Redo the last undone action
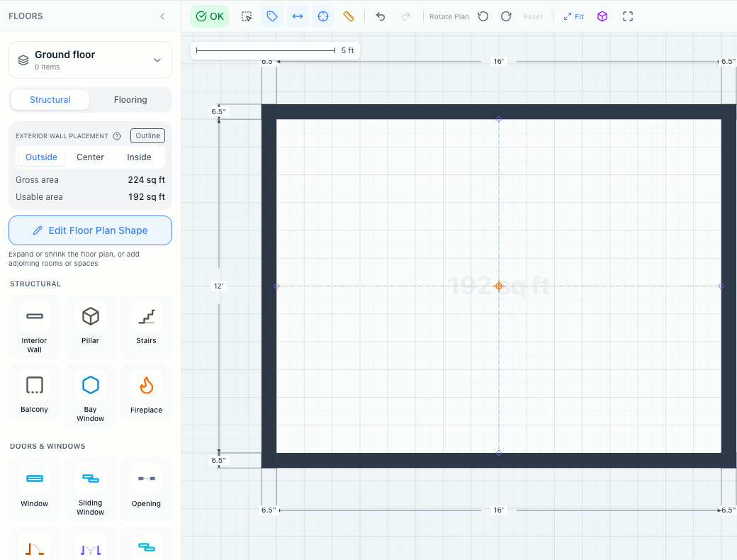 (x=406, y=16)
